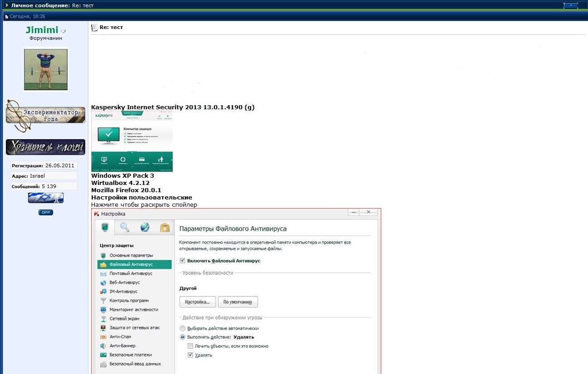Viewport: 588px width, 374px height.
Task: Click the Jimimi weightlifter avatar image
Action: pyautogui.click(x=46, y=70)
